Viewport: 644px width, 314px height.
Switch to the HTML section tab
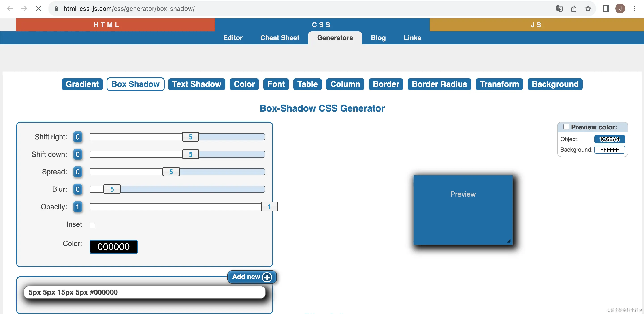pos(106,25)
